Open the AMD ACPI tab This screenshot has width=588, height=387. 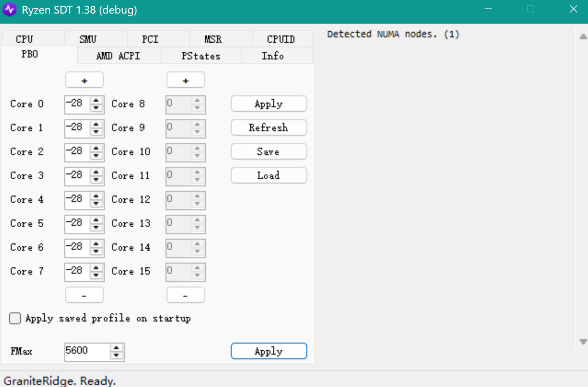119,56
